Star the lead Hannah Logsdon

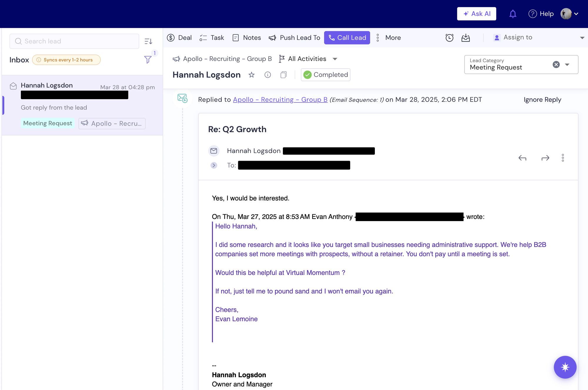[251, 75]
